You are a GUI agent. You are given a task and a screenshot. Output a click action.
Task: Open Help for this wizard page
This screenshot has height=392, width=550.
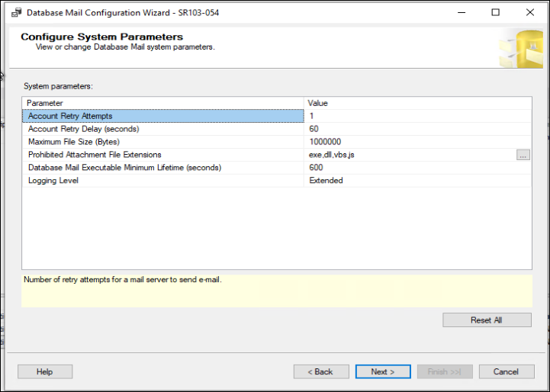pyautogui.click(x=45, y=371)
